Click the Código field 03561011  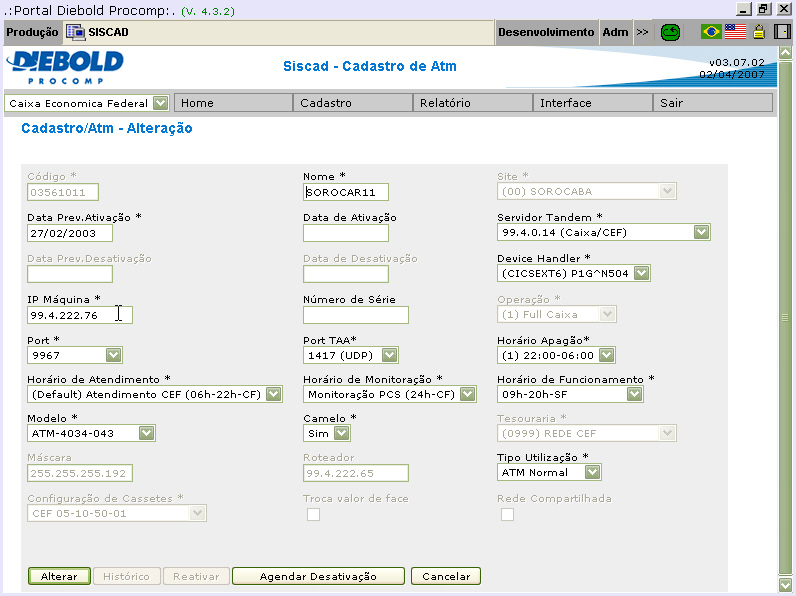(63, 192)
